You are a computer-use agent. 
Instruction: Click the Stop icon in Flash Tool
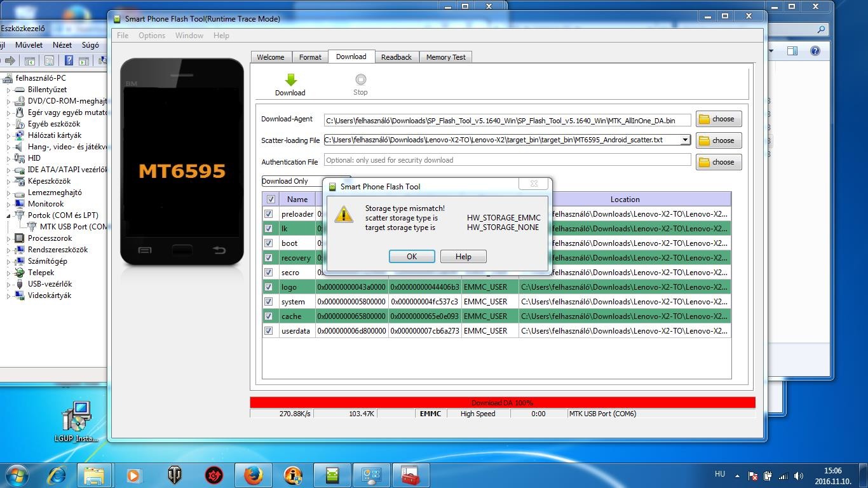(x=360, y=79)
